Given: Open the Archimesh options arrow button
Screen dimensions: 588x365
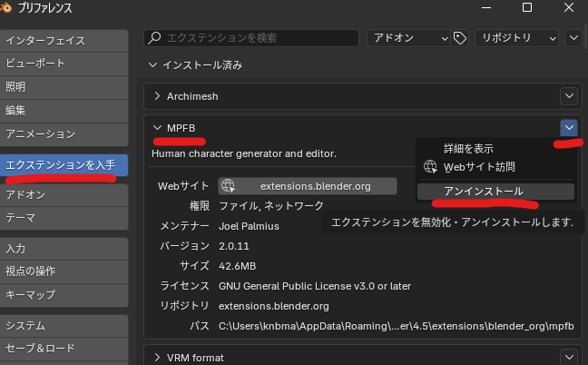Looking at the screenshot, I should coord(569,95).
